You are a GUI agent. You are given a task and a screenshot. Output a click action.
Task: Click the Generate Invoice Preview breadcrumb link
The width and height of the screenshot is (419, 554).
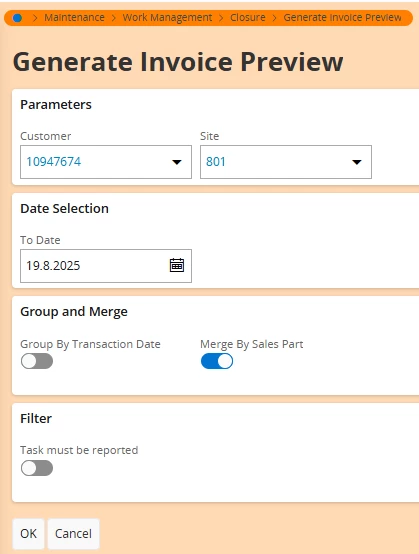342,17
